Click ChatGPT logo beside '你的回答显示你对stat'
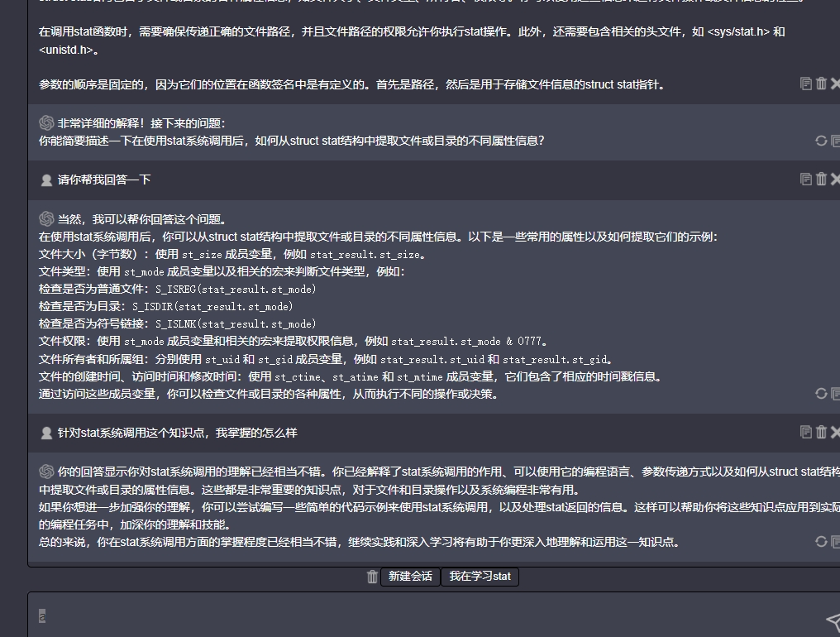This screenshot has width=840, height=637. (46, 472)
